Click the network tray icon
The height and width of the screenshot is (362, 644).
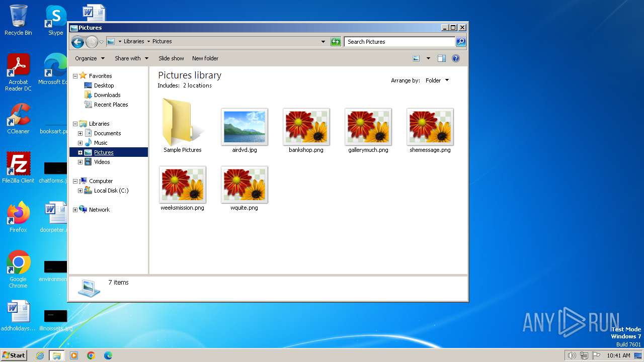point(584,355)
